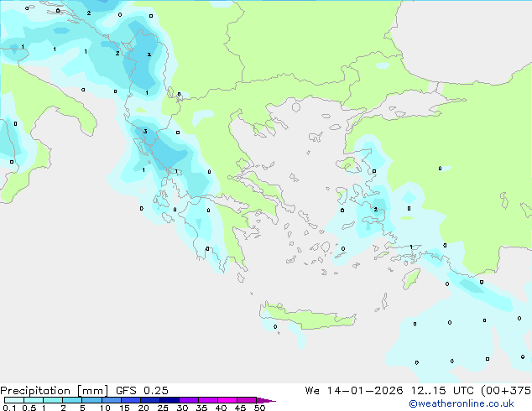Screen dimensions: 532x411
Task: Pick the 45–50 mm legend color swatch
Action: pos(247,400)
